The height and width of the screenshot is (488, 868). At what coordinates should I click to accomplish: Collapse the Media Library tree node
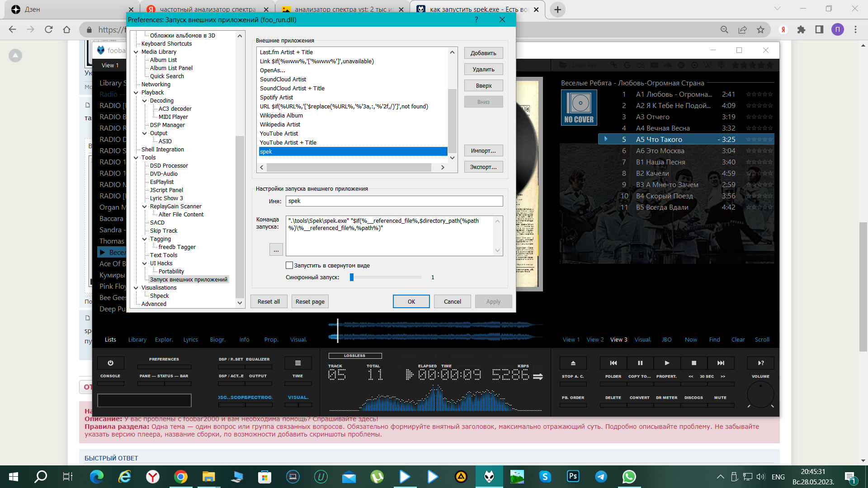(136, 52)
